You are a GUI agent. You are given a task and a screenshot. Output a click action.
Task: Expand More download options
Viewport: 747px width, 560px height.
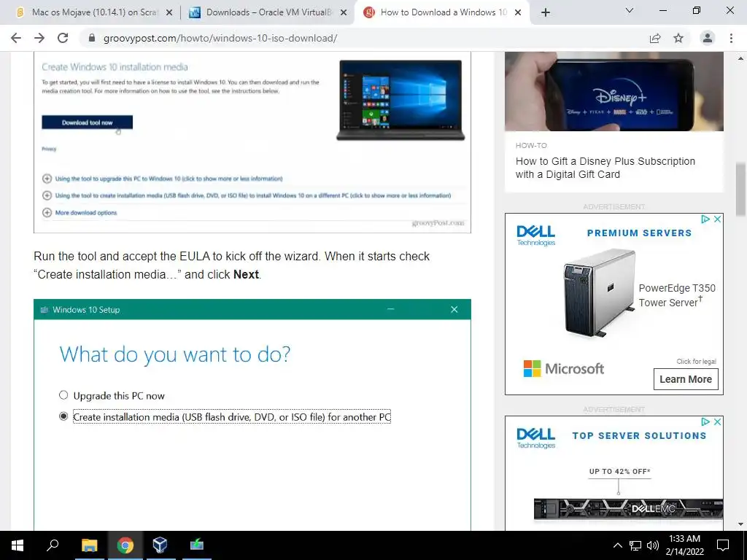[80, 212]
